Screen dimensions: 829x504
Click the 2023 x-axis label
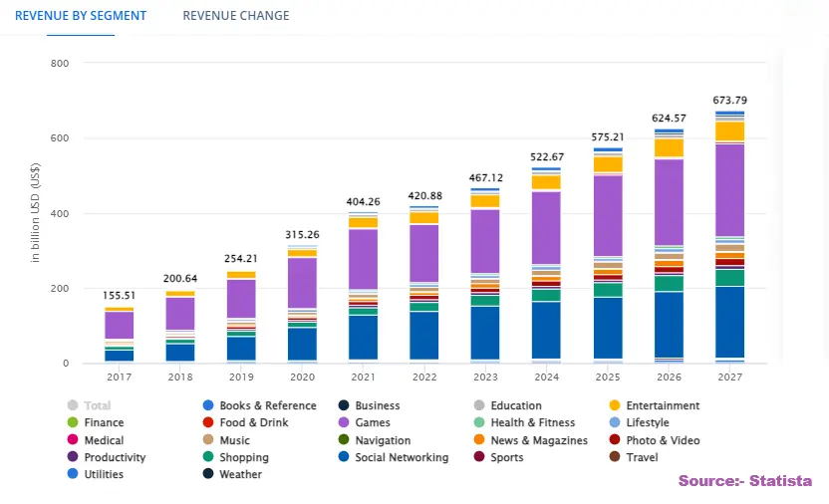click(485, 378)
